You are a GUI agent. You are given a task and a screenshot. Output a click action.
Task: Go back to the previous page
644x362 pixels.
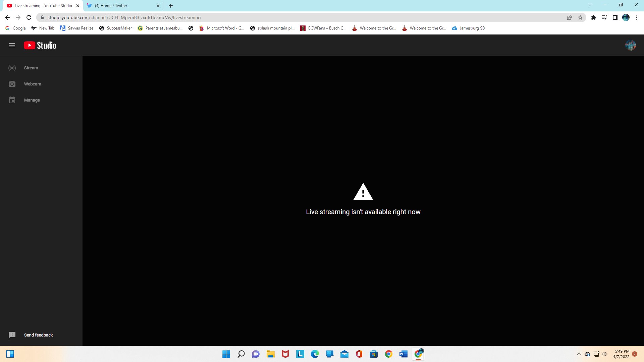(x=7, y=17)
